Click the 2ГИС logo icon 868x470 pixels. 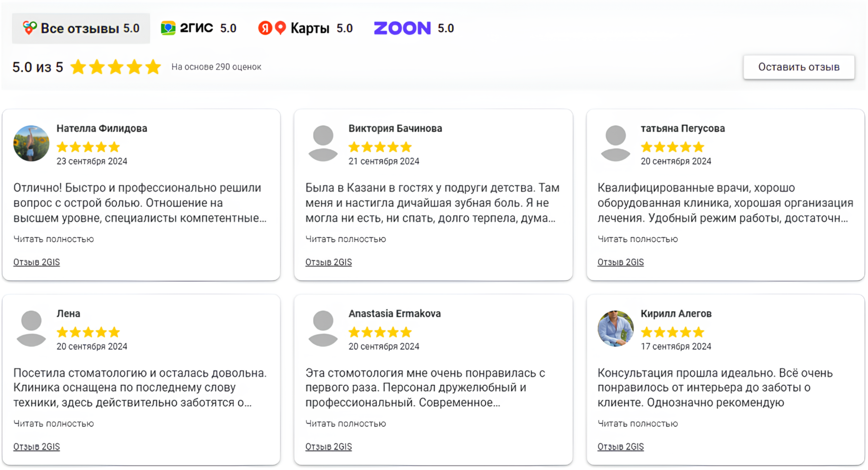pos(168,28)
